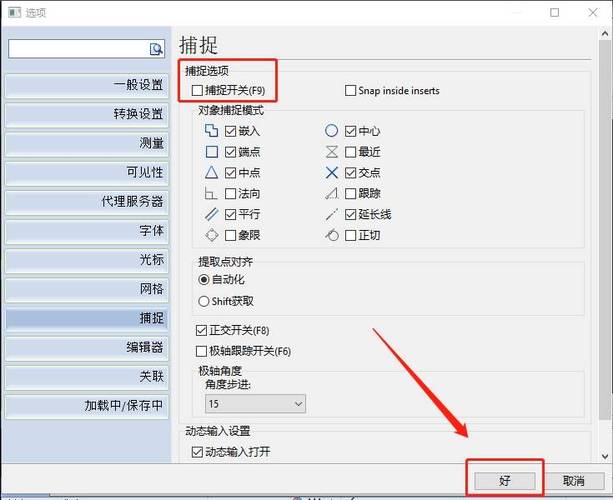This screenshot has width=613, height=500.
Task: Click the 端点 square snap icon
Action: click(x=211, y=152)
